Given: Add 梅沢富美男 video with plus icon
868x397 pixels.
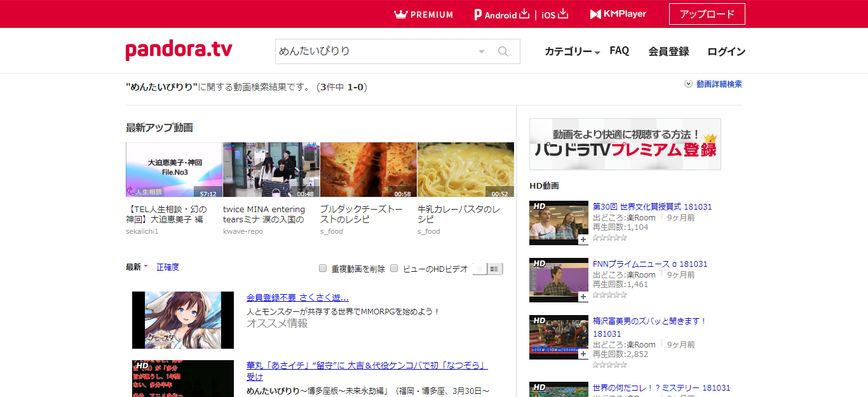Looking at the screenshot, I should click(583, 354).
